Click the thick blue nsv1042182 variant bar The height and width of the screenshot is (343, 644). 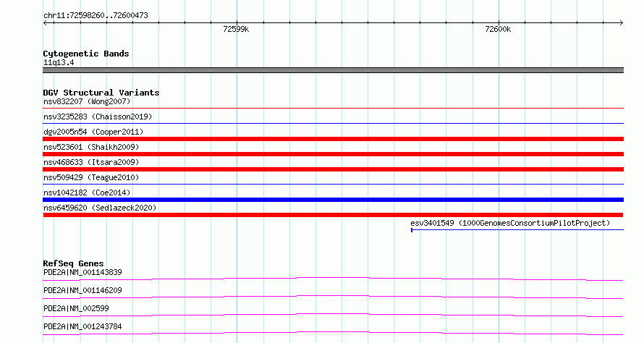coord(333,200)
